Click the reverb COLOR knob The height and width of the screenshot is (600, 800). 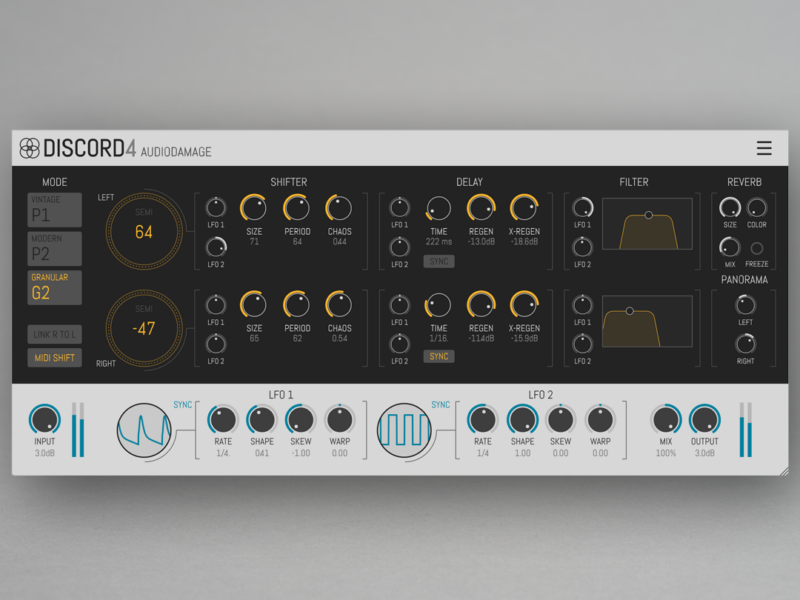(757, 208)
